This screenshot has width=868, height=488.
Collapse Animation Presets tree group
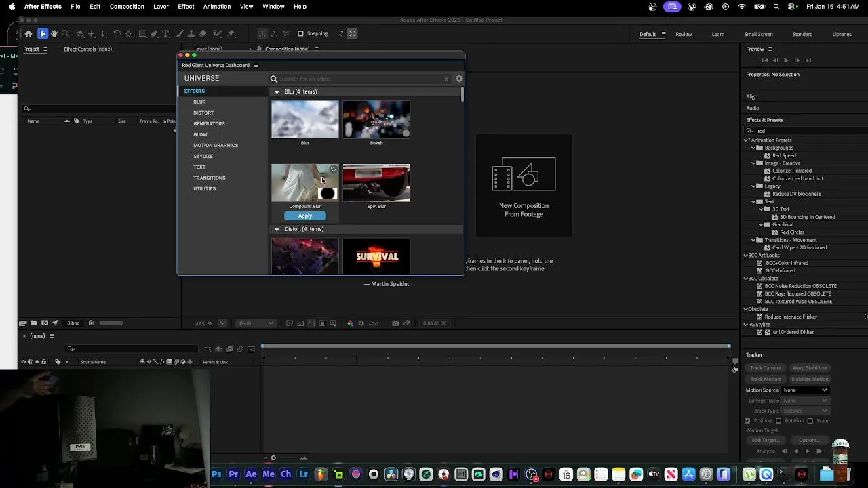coord(747,140)
